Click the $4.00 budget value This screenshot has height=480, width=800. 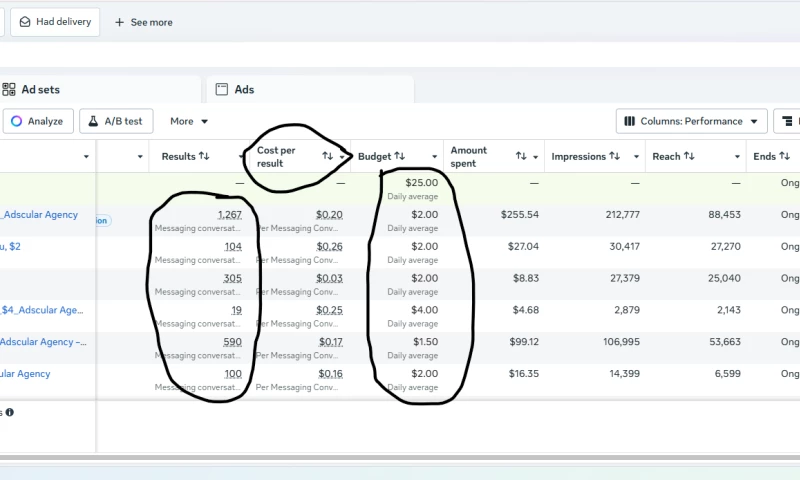point(424,310)
